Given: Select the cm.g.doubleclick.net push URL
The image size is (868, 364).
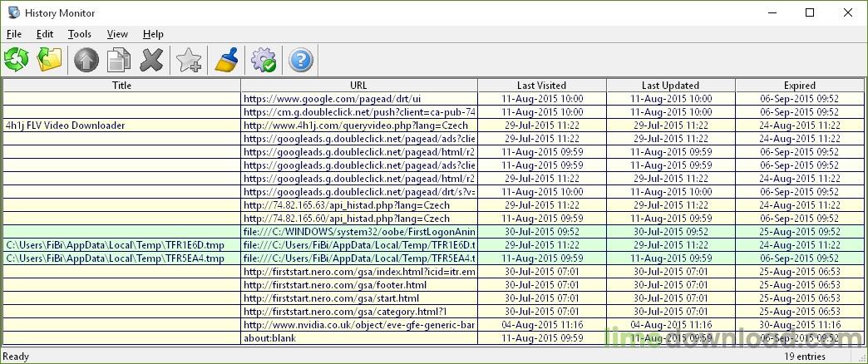Looking at the screenshot, I should pos(358,112).
